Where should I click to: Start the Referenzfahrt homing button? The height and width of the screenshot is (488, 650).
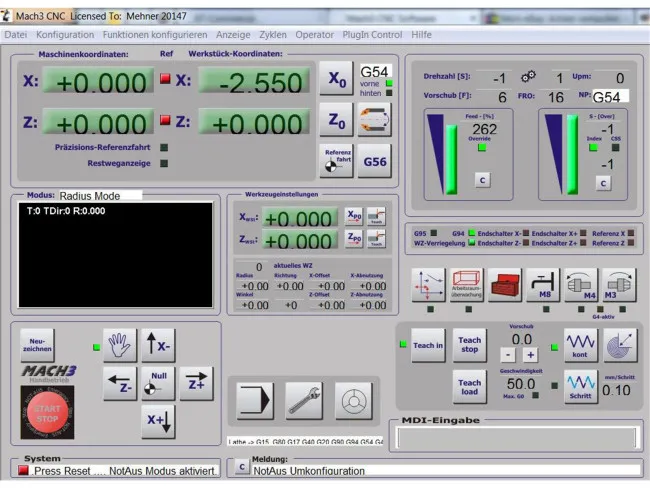point(336,161)
